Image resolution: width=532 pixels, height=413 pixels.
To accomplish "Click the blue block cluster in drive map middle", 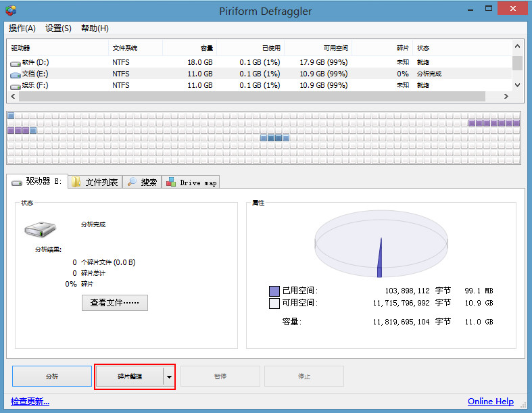I will (275, 138).
